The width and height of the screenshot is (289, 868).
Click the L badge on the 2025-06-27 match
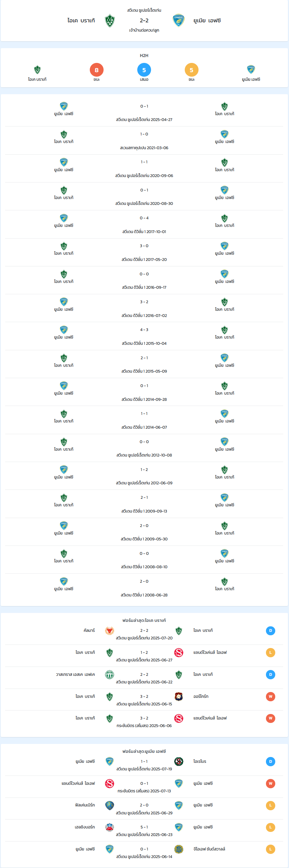pyautogui.click(x=270, y=652)
